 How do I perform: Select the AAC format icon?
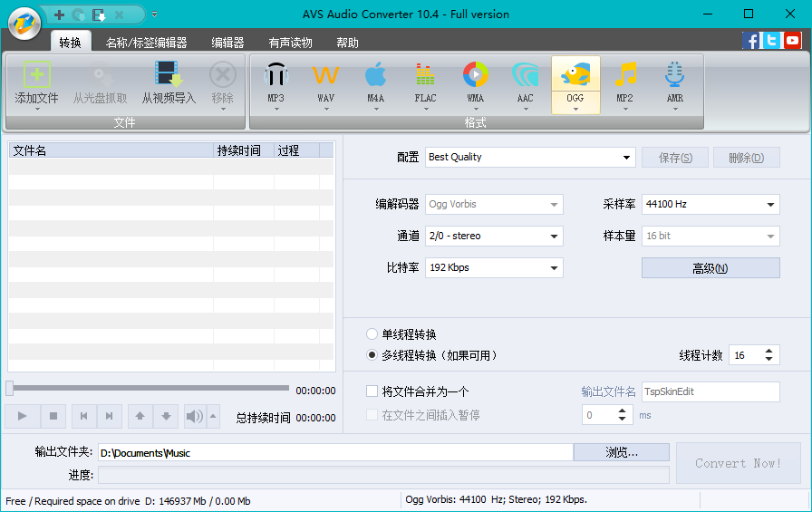tap(525, 75)
